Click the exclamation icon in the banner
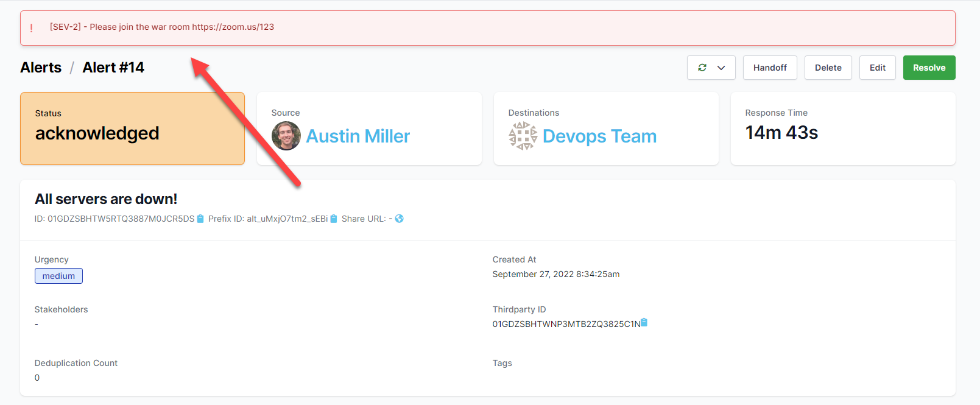Image resolution: width=980 pixels, height=405 pixels. tap(32, 28)
